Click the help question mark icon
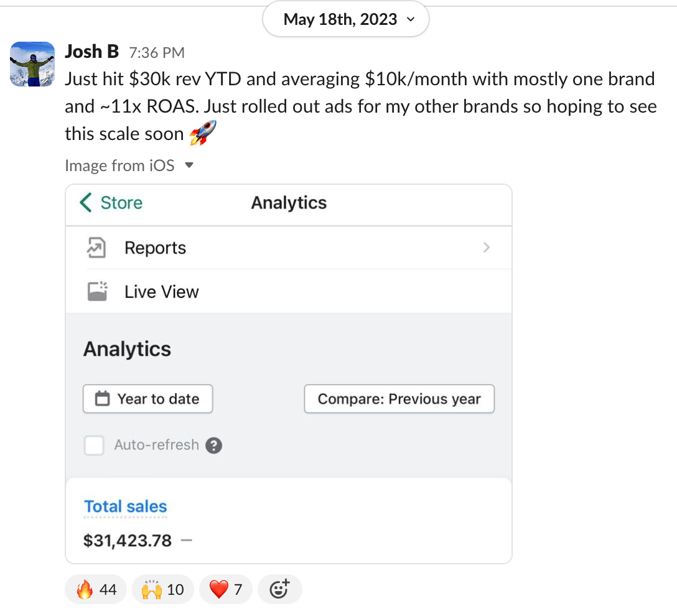The image size is (677, 616). tap(213, 446)
